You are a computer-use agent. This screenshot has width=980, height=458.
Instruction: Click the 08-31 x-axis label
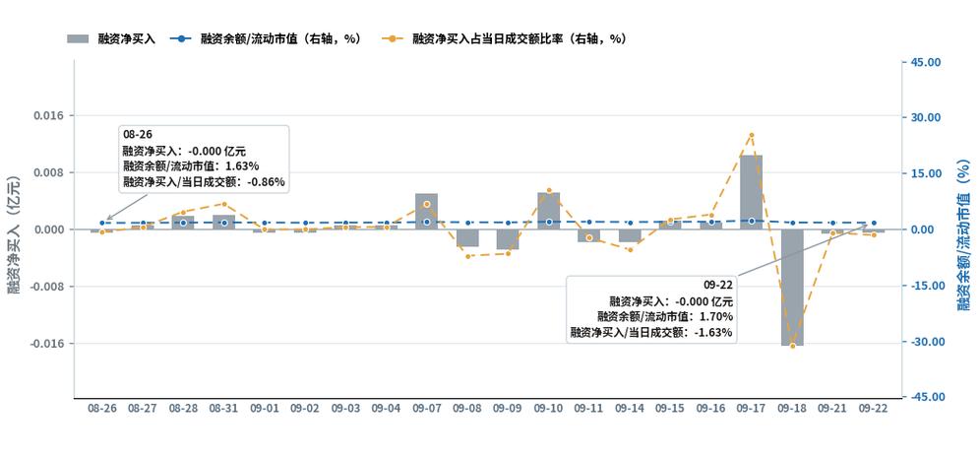[223, 408]
